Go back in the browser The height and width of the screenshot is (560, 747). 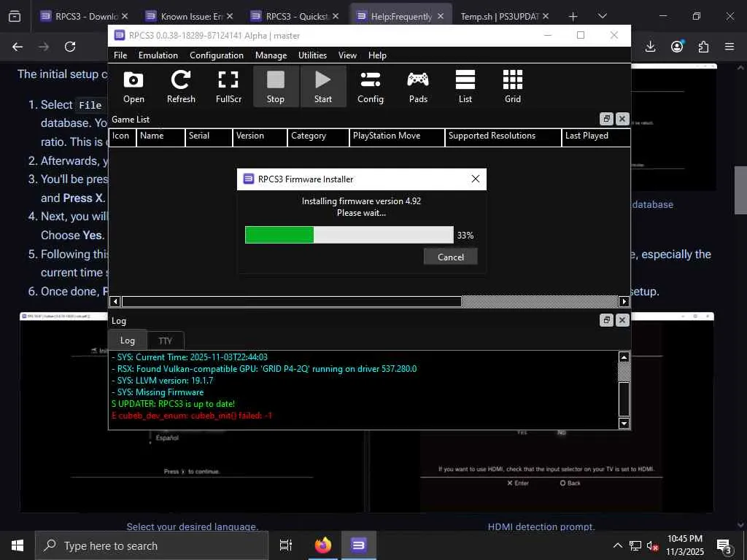point(18,47)
